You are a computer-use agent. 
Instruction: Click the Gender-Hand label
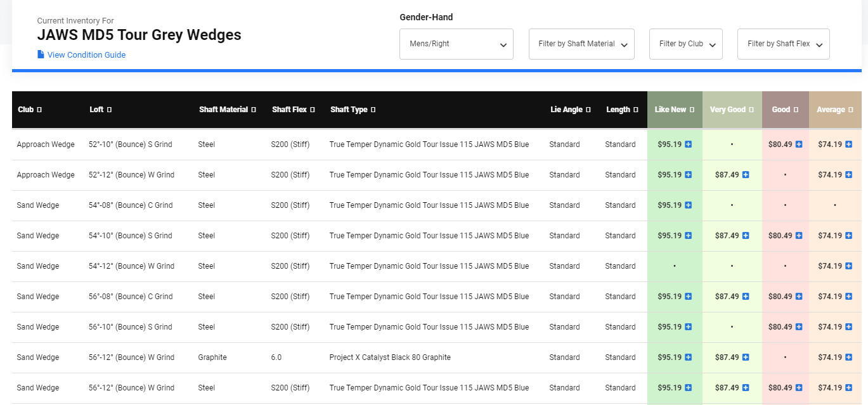coord(426,17)
